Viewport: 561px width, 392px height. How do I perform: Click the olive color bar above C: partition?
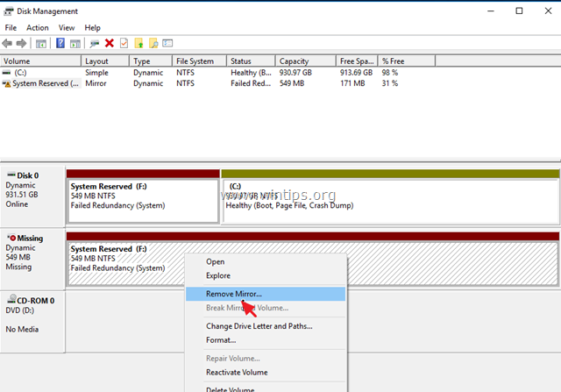(390, 174)
